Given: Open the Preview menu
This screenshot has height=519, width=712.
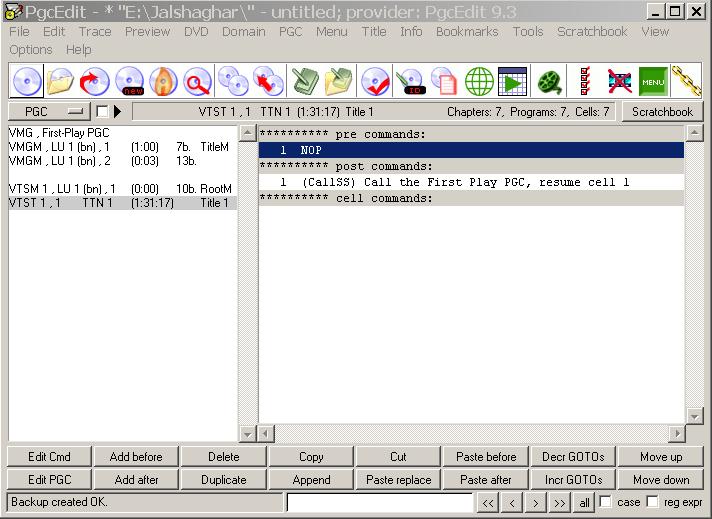Looking at the screenshot, I should pos(148,31).
